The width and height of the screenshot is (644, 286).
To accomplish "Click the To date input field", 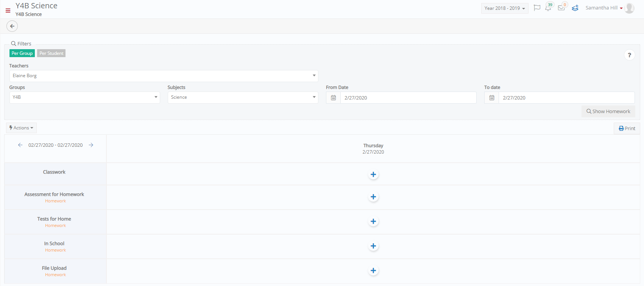I will click(x=566, y=98).
